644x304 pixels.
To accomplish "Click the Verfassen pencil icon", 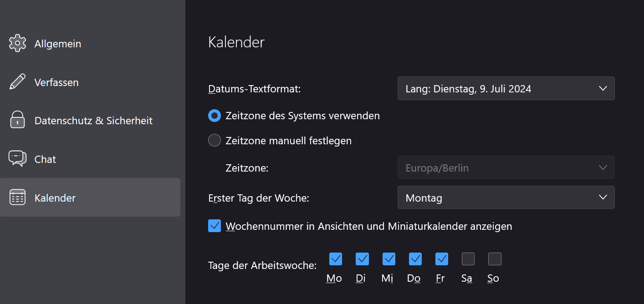I will pyautogui.click(x=17, y=82).
